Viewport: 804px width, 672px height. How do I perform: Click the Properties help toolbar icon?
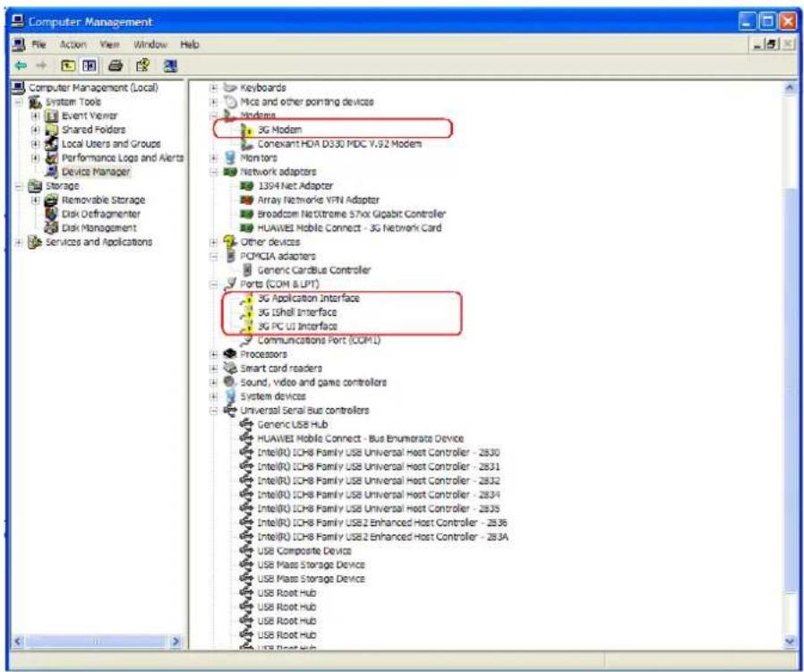click(142, 65)
